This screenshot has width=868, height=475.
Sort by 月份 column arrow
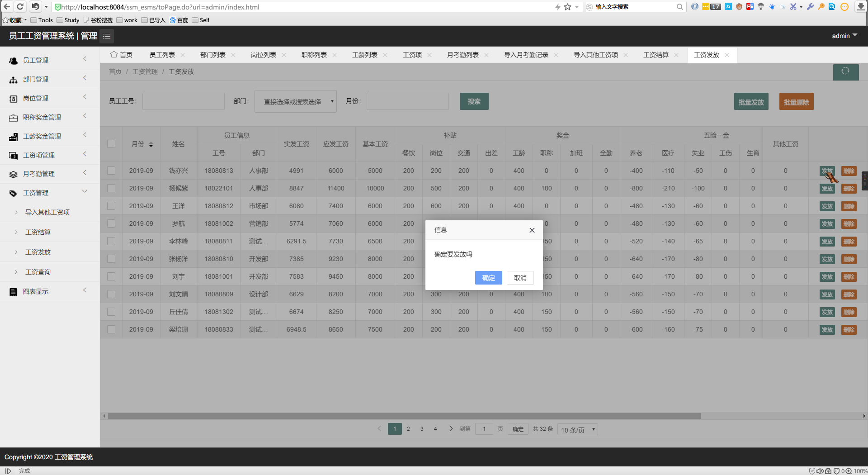click(151, 145)
